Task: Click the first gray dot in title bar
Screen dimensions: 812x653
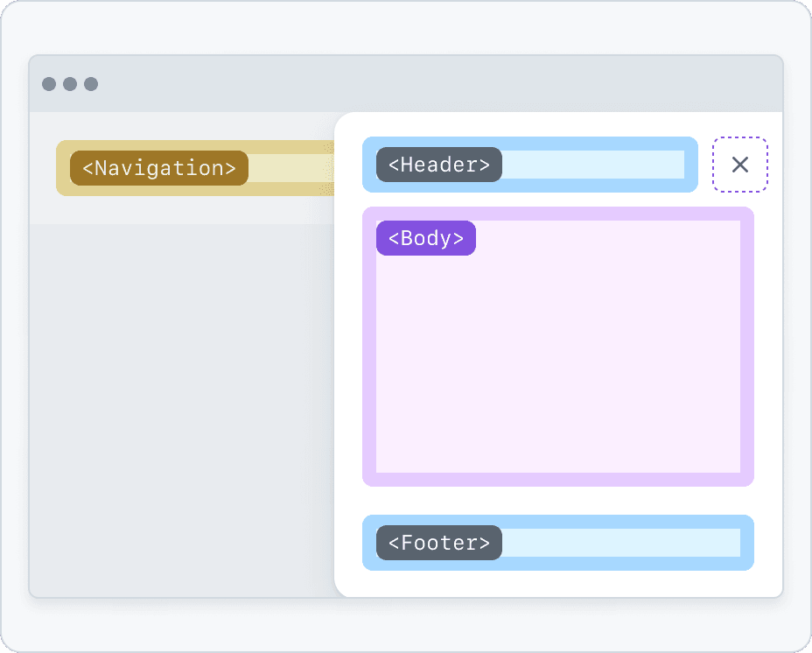Action: click(x=49, y=84)
